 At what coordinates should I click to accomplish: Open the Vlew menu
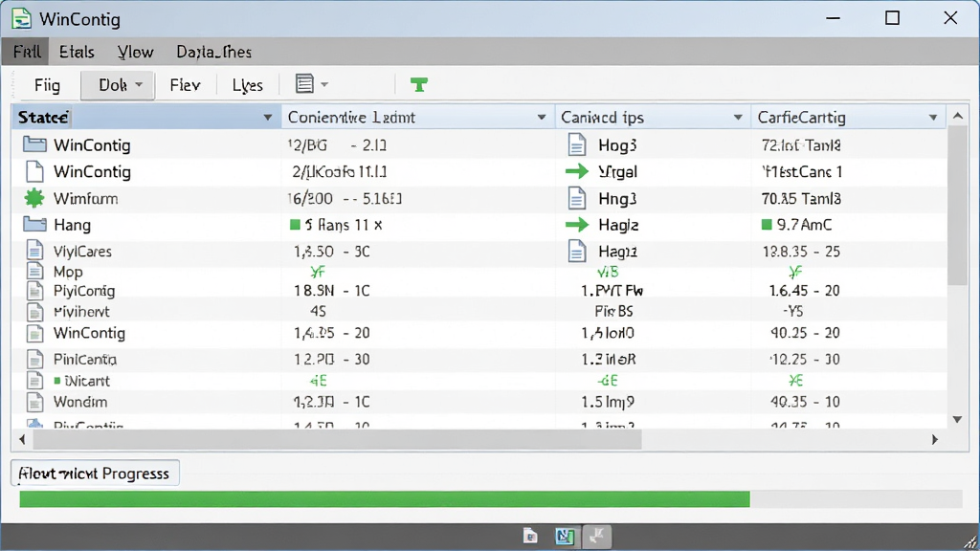pyautogui.click(x=135, y=52)
